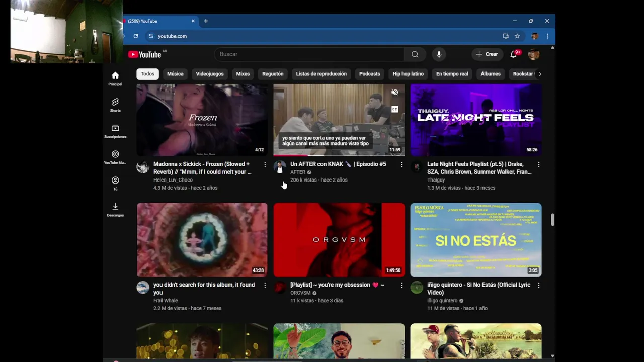
Task: Open Helen_Luv_Choco channel avatar
Action: [x=143, y=167]
